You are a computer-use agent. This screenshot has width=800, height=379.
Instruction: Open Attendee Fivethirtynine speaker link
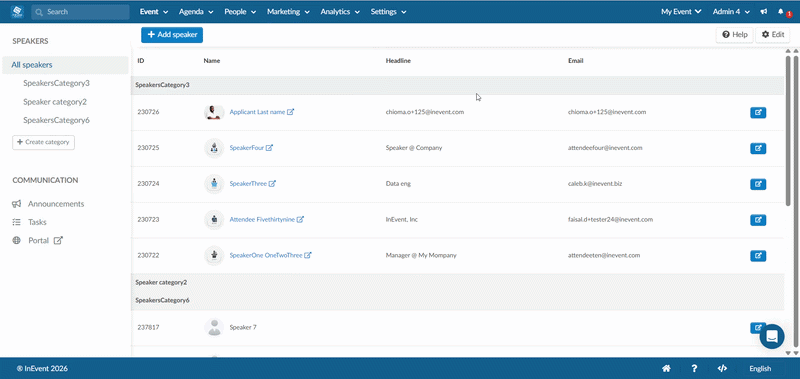262,219
